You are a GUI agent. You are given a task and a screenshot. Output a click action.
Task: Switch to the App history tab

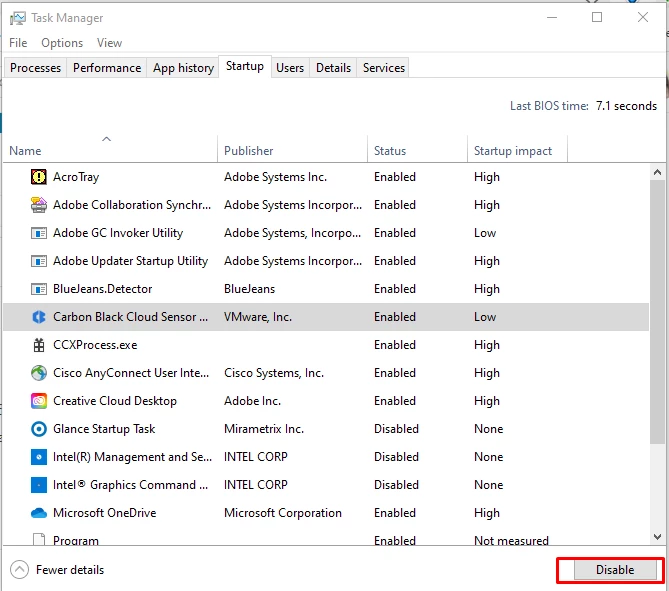tap(183, 68)
